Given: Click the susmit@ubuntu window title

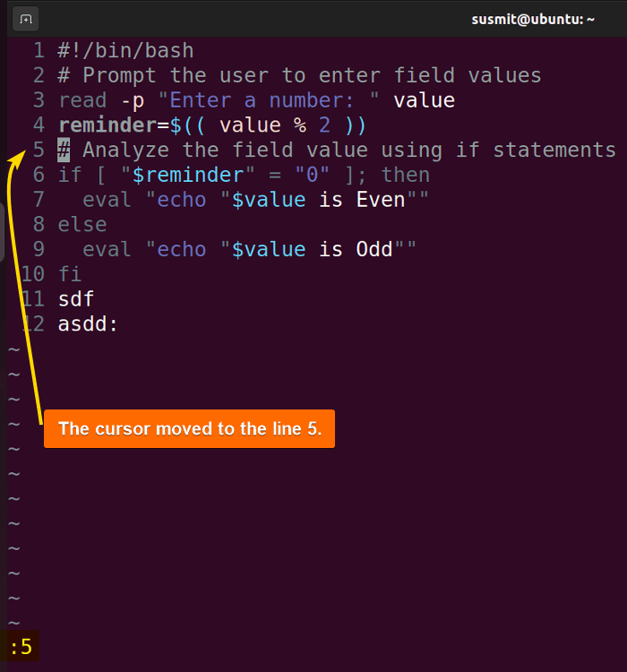Looking at the screenshot, I should pos(533,20).
